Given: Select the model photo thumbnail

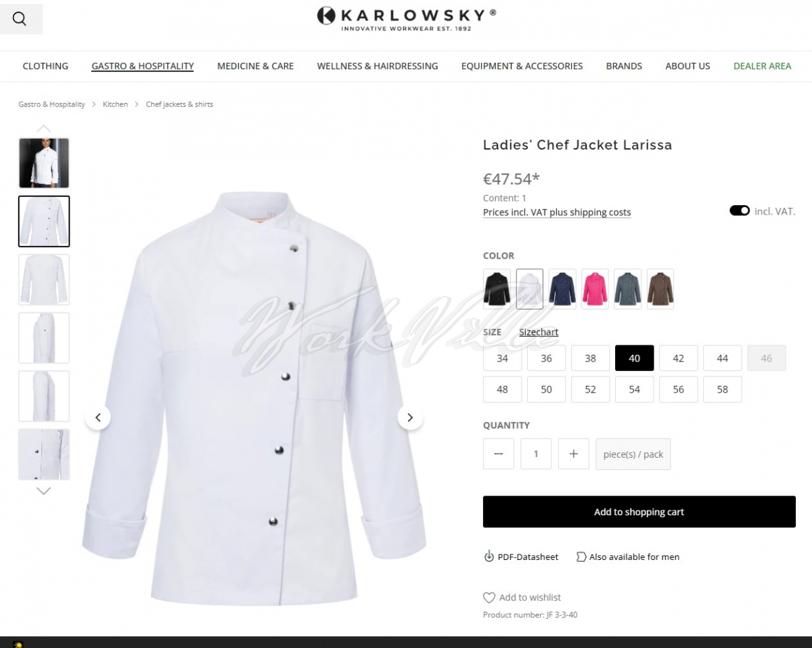Looking at the screenshot, I should 44,163.
